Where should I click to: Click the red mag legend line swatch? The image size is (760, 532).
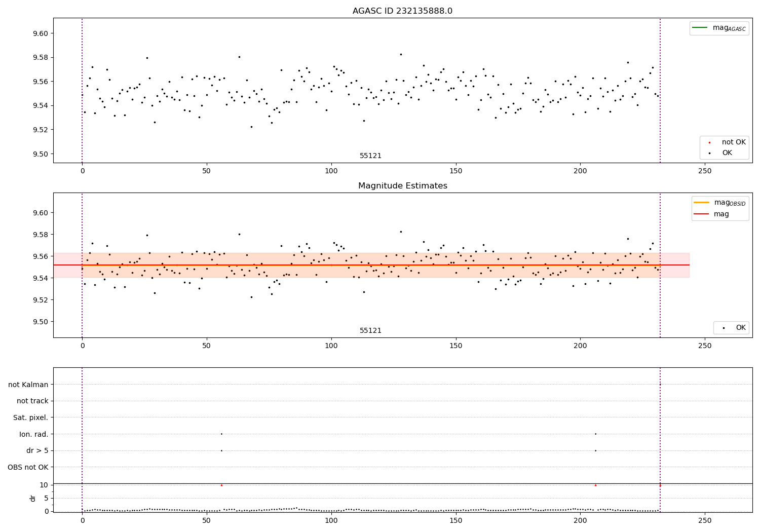702,214
